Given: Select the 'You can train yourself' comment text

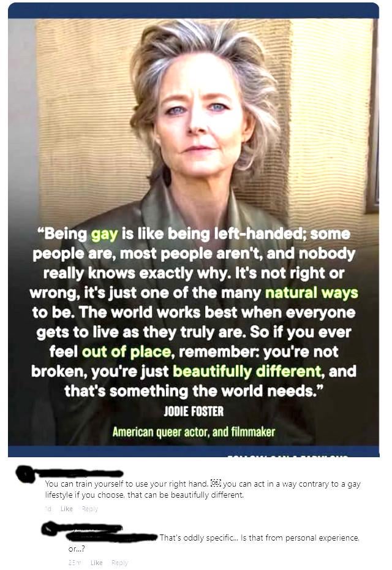Looking at the screenshot, I should click(203, 489).
